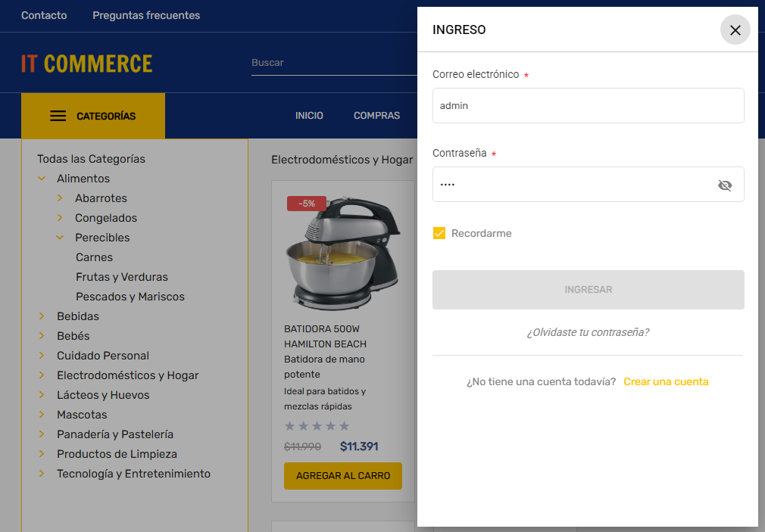Click the -5% discount badge
This screenshot has height=532, width=765.
point(307,204)
